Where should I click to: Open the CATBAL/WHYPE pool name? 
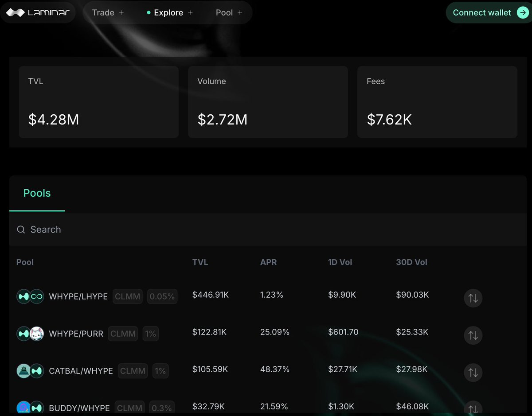click(81, 371)
